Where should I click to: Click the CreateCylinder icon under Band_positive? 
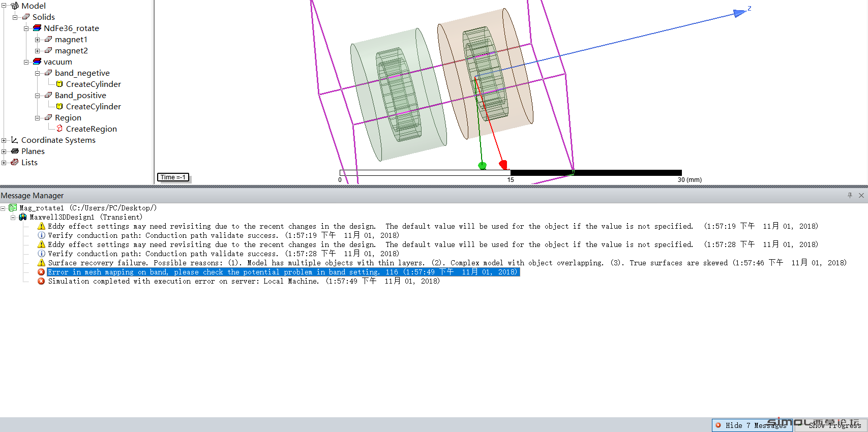point(59,106)
